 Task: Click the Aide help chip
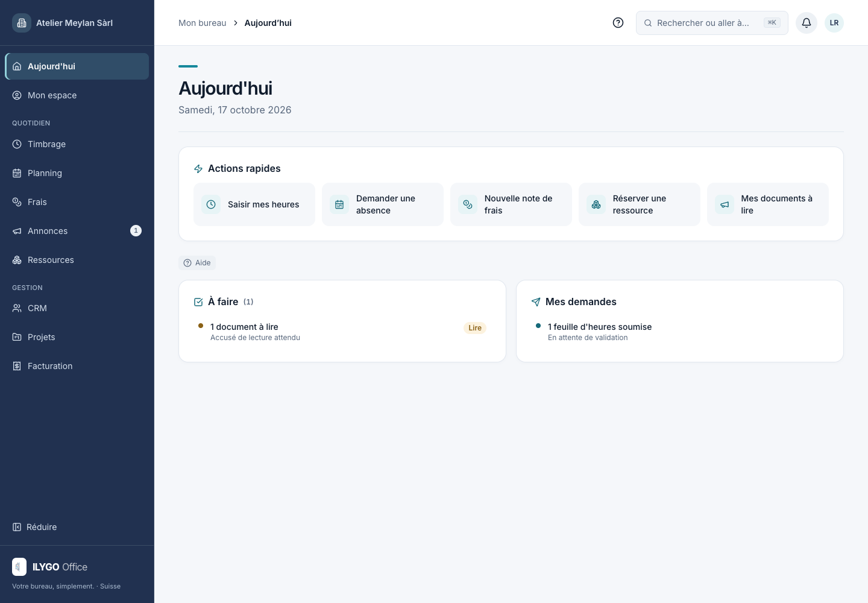pyautogui.click(x=197, y=263)
